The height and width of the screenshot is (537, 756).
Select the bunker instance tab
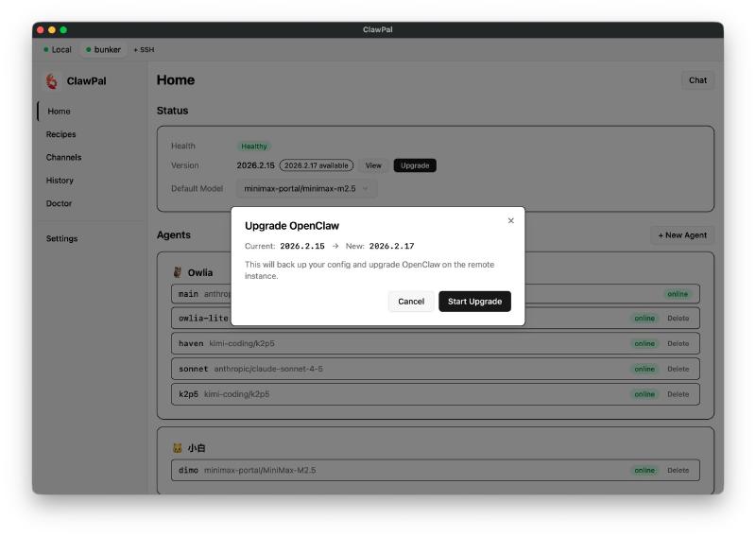pyautogui.click(x=103, y=49)
